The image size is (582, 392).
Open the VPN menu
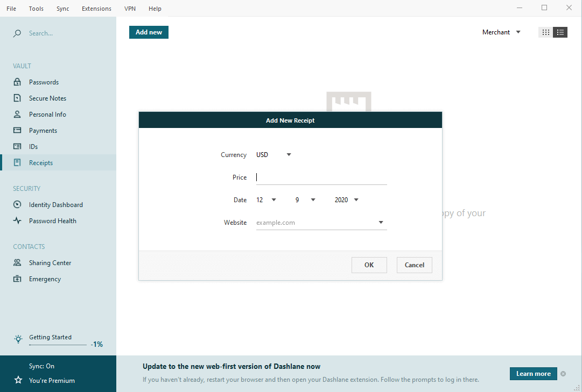pyautogui.click(x=130, y=9)
